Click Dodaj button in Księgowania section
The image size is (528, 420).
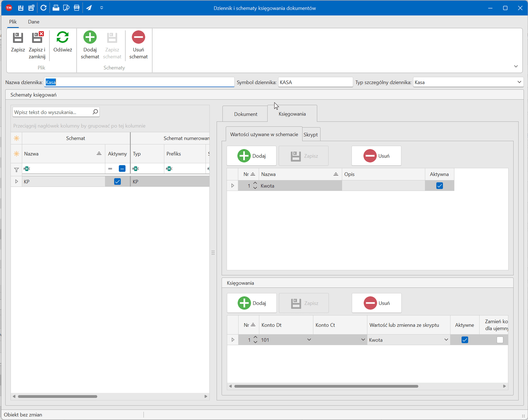point(251,303)
